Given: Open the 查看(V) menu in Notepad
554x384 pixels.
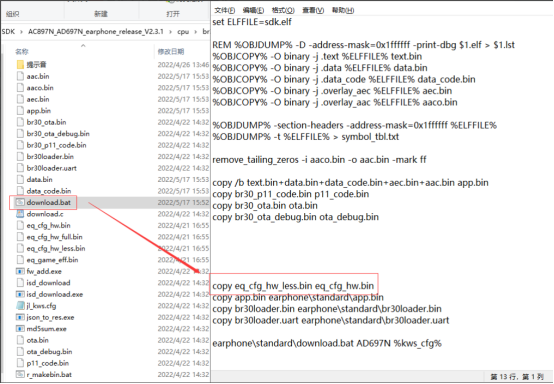Looking at the screenshot, I should [x=313, y=10].
